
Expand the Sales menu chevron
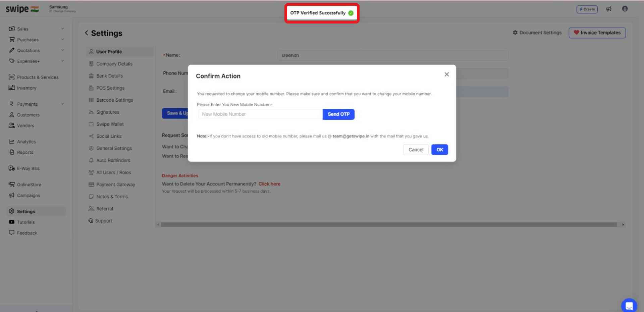point(62,29)
